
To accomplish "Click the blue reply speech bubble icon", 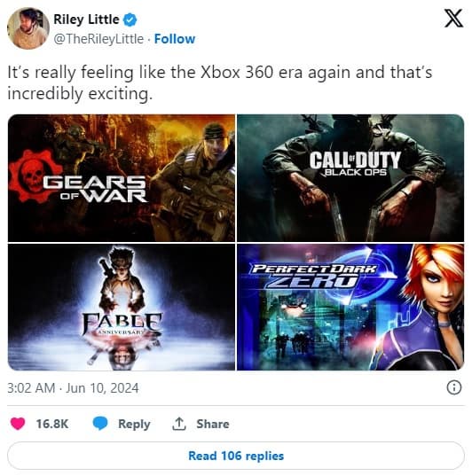I will coord(100,424).
